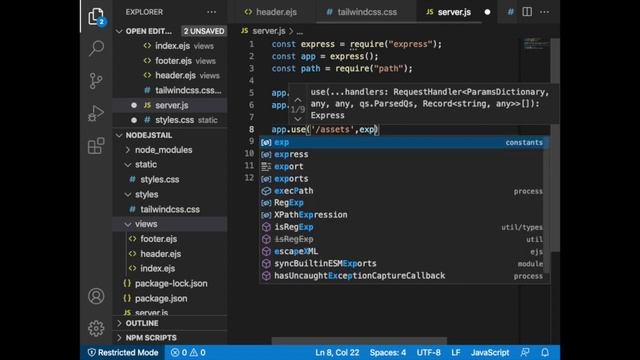Open styles.css static in Open Editors
Screen dimensions: 640x360
click(x=174, y=120)
